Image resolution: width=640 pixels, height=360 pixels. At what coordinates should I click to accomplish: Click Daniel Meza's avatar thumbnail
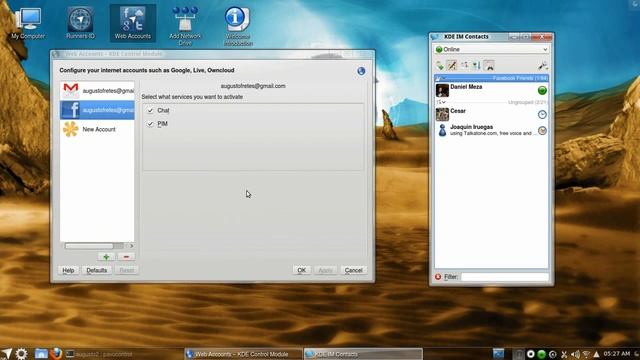pyautogui.click(x=442, y=90)
